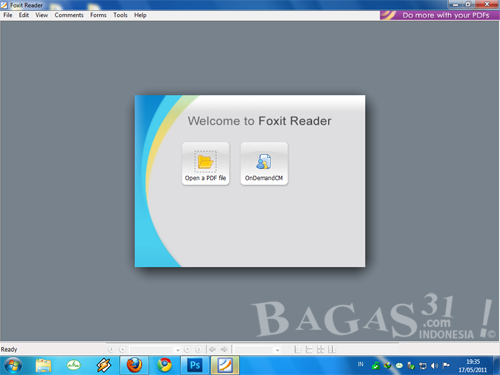Click the OnDemandCM button
The height and width of the screenshot is (375, 500).
pos(264,163)
